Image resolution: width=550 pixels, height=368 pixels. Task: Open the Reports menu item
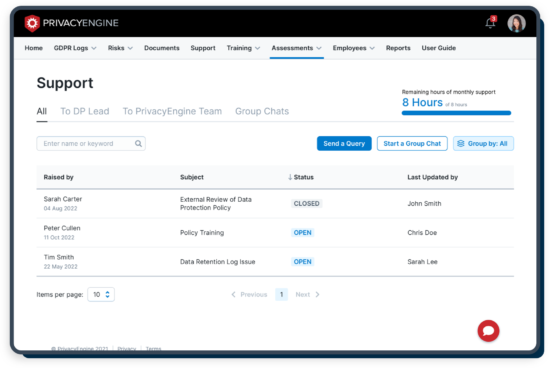(x=398, y=48)
